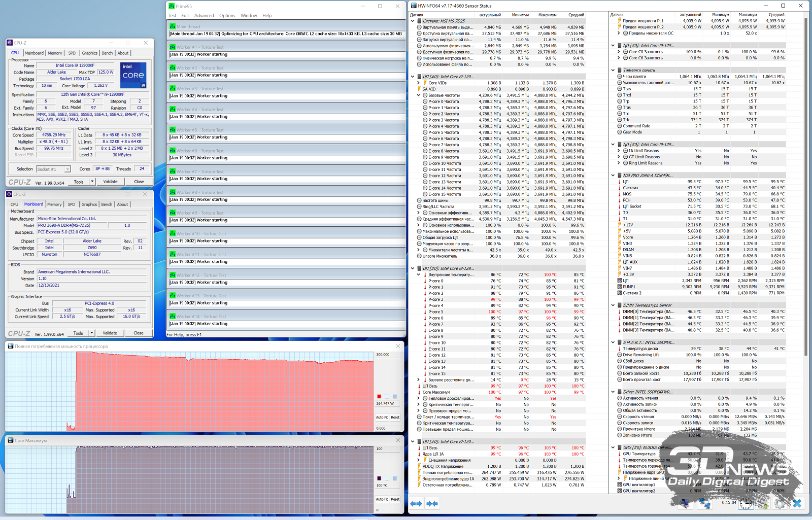The height and width of the screenshot is (520, 812).
Task: Click Auto Fit in the Core Максимум graph
Action: [x=382, y=499]
